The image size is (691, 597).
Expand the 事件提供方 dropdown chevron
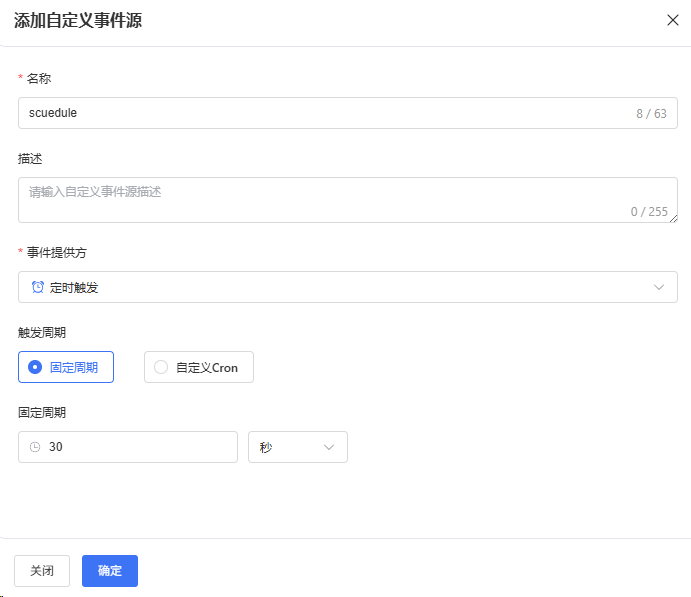coord(659,287)
